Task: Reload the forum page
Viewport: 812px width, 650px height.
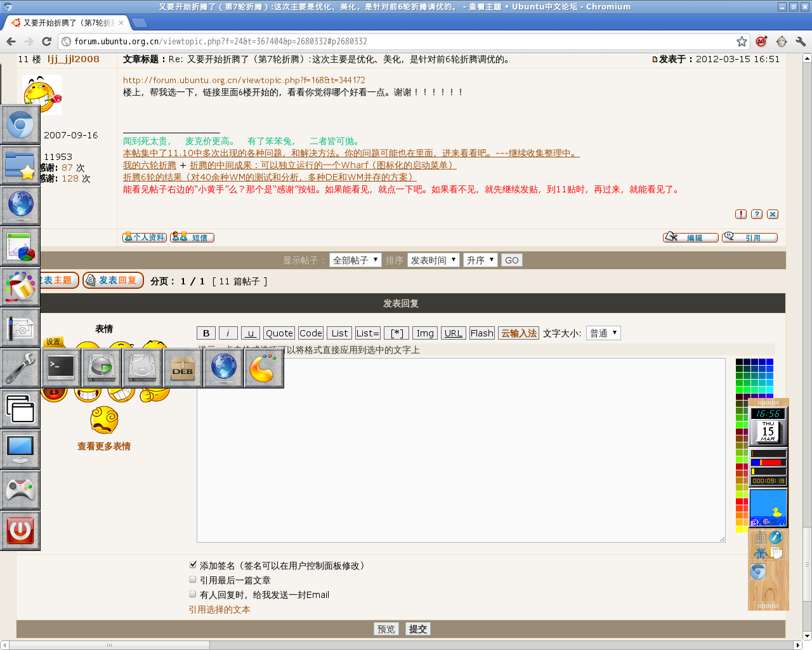Action: point(46,41)
